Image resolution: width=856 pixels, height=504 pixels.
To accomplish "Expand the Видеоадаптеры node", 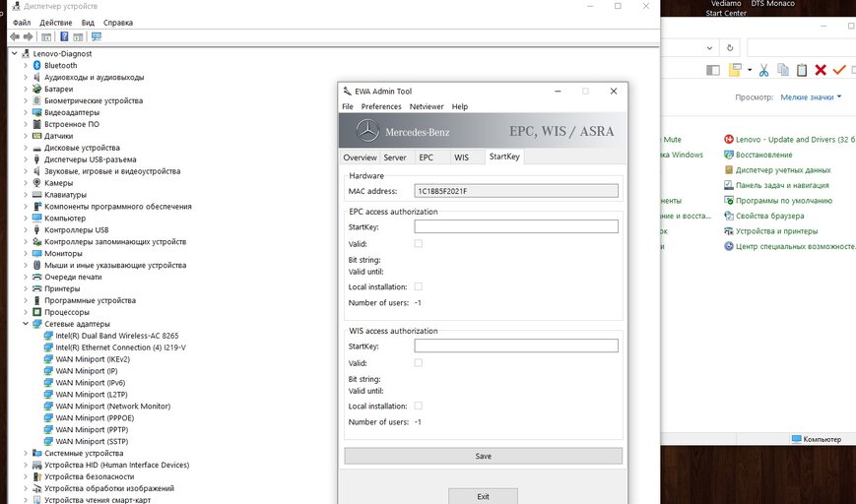I will (25, 112).
